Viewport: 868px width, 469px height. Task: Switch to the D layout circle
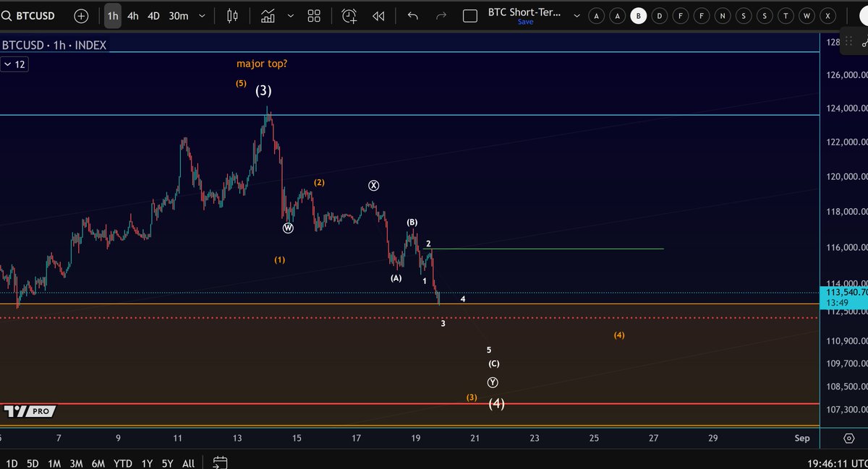coord(660,15)
